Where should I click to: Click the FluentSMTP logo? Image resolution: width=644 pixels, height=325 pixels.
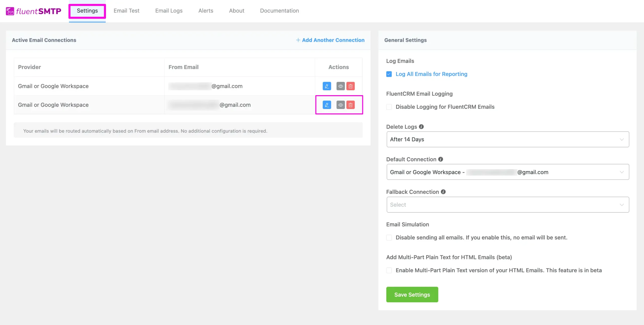[x=33, y=11]
